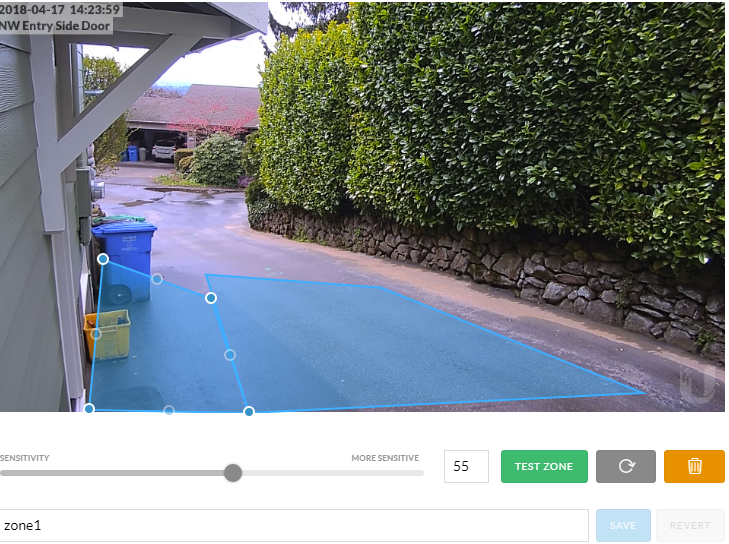Click midpoint handle on the zone's right edge
This screenshot has height=544, width=729.
230,355
